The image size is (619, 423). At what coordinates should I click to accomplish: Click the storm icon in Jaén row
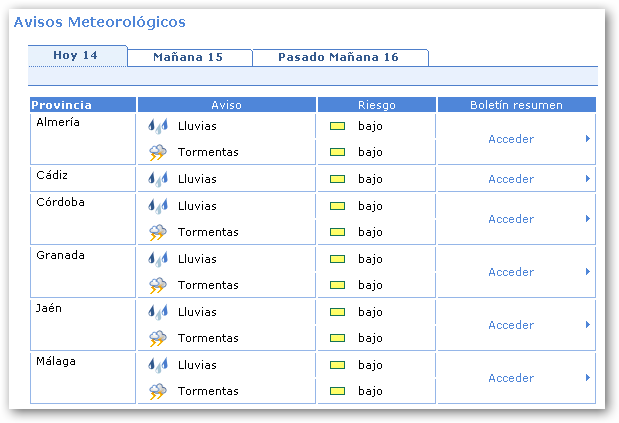157,338
